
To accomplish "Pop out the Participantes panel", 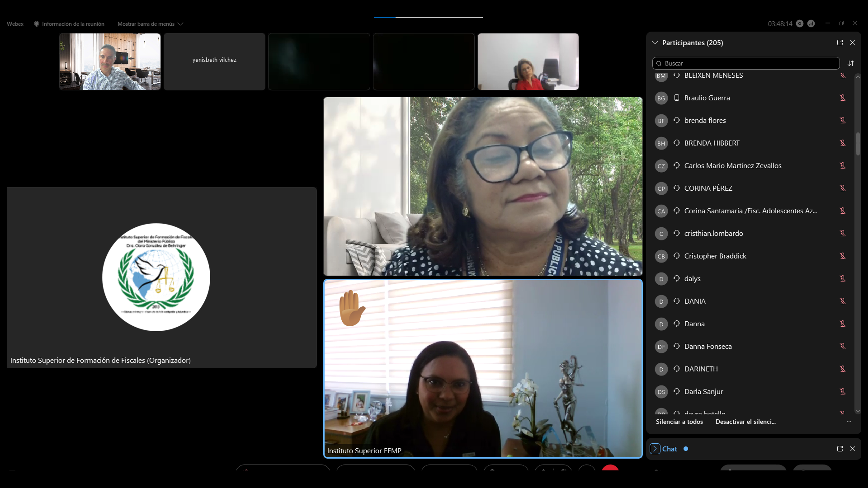I will point(840,42).
